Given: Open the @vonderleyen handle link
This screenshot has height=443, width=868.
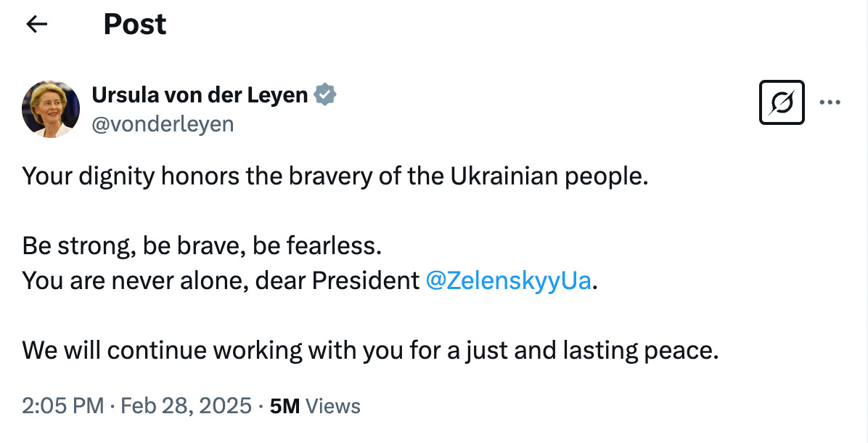Looking at the screenshot, I should [x=163, y=124].
